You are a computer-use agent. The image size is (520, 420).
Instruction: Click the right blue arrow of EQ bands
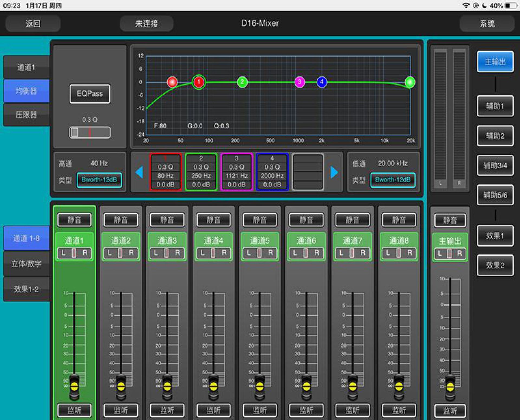334,172
